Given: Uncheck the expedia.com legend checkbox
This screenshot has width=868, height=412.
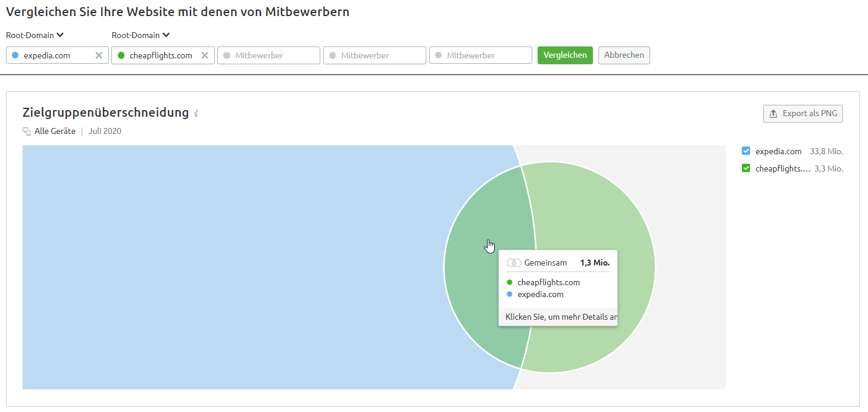Looking at the screenshot, I should 746,151.
